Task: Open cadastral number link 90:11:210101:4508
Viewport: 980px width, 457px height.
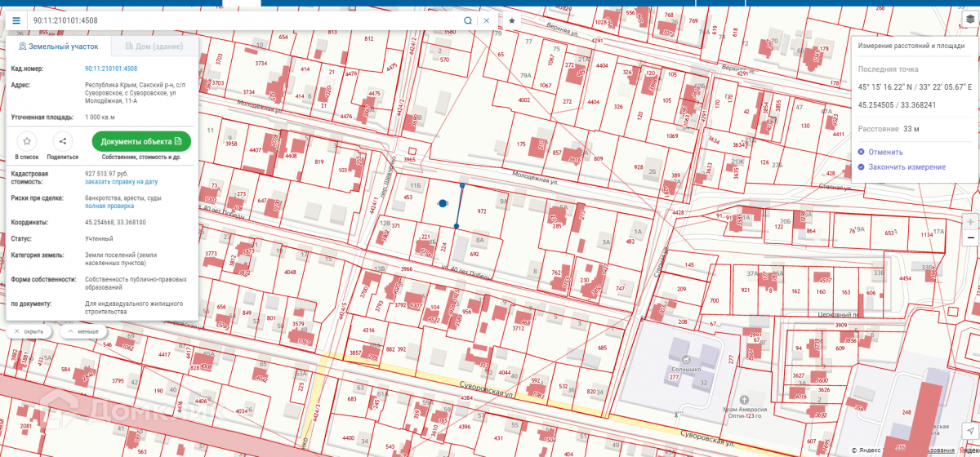Action: tap(111, 69)
